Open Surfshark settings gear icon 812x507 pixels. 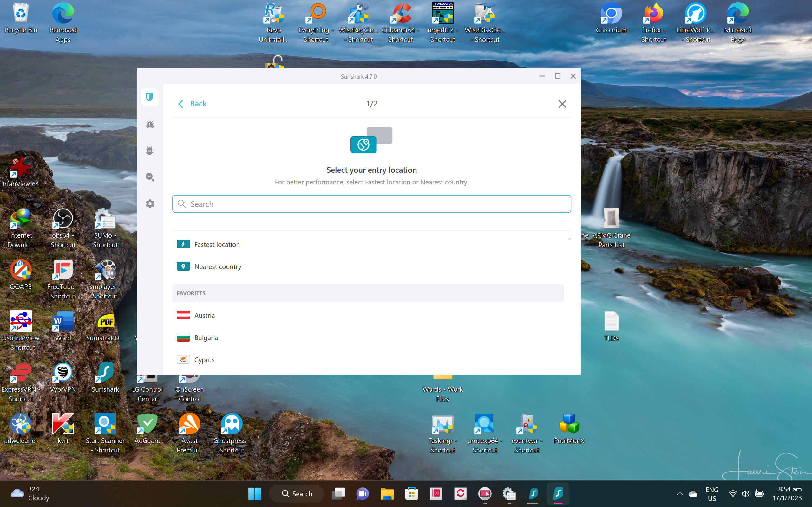[x=150, y=203]
